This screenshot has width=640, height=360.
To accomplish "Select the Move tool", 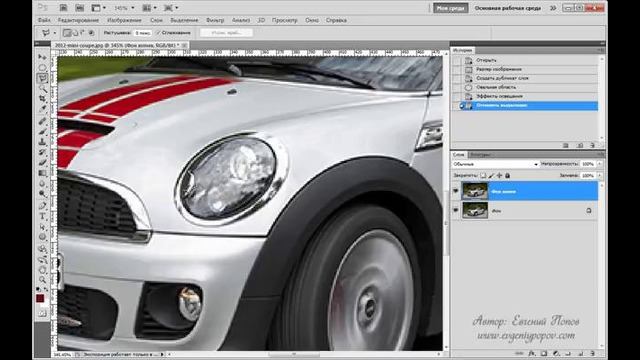I will [x=42, y=57].
